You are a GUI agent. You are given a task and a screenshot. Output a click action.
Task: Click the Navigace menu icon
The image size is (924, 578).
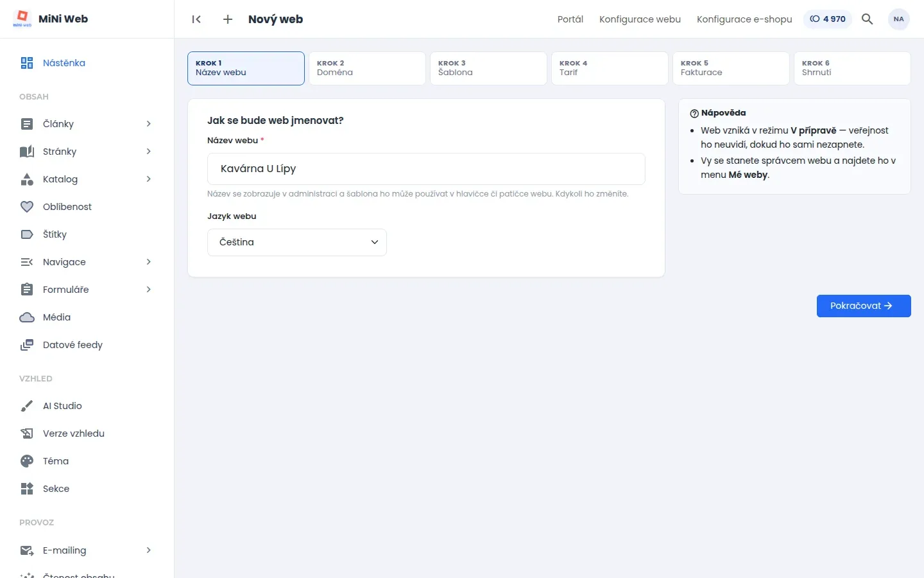27,262
